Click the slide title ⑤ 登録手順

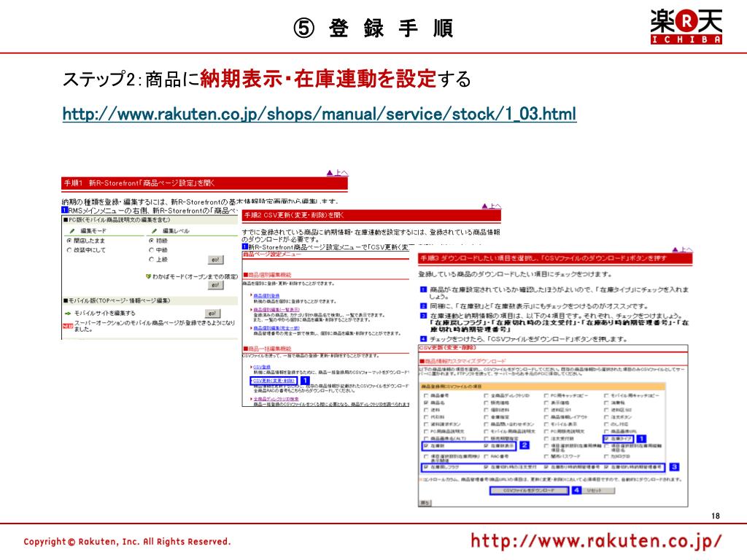373,28
